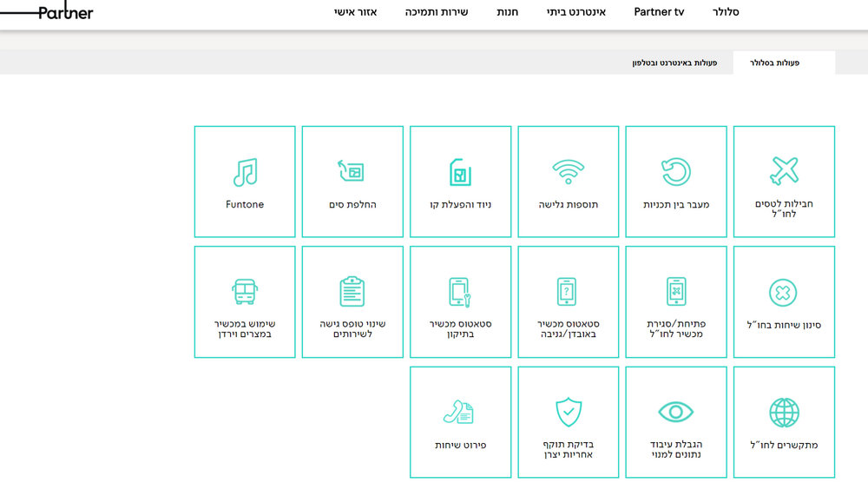This screenshot has width=868, height=496.
Task: Open the phone document icon פירוט שיחות
Action: 458,412
